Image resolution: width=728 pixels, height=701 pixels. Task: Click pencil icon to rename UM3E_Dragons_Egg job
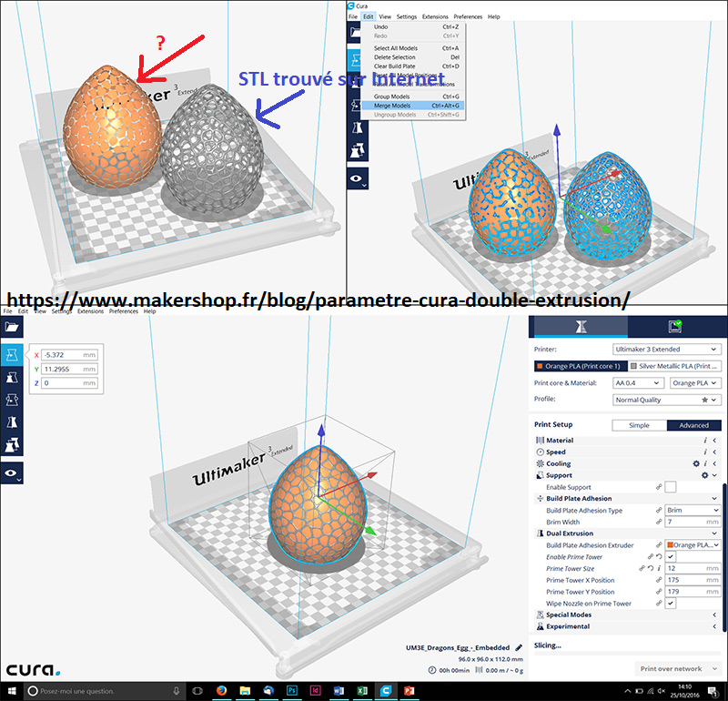click(x=519, y=647)
